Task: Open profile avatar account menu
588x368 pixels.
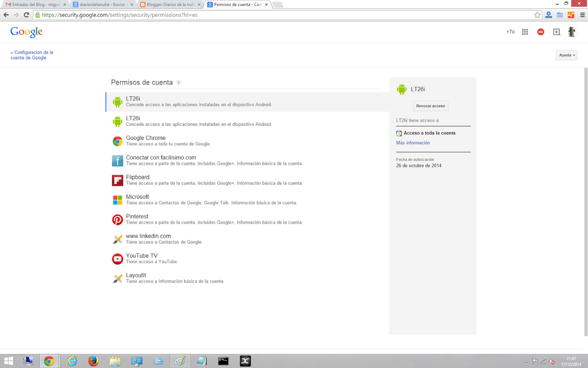Action: tap(571, 32)
